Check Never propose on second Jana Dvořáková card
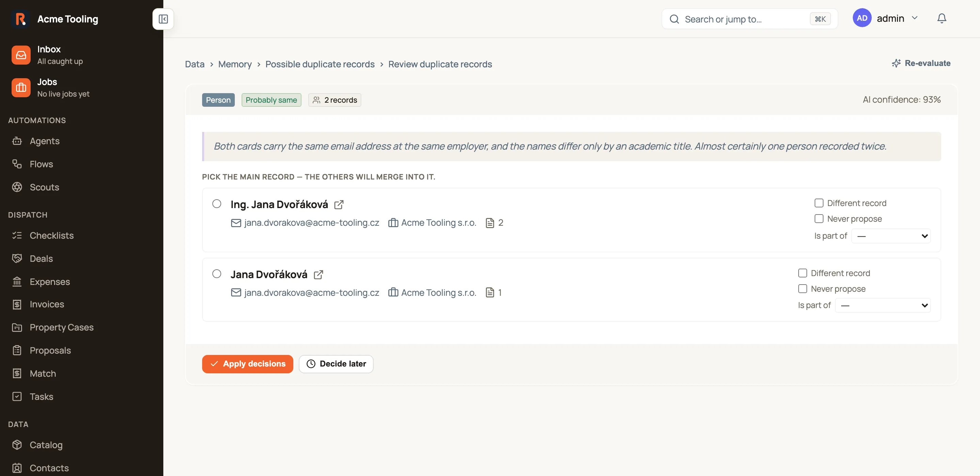980x476 pixels. tap(802, 289)
